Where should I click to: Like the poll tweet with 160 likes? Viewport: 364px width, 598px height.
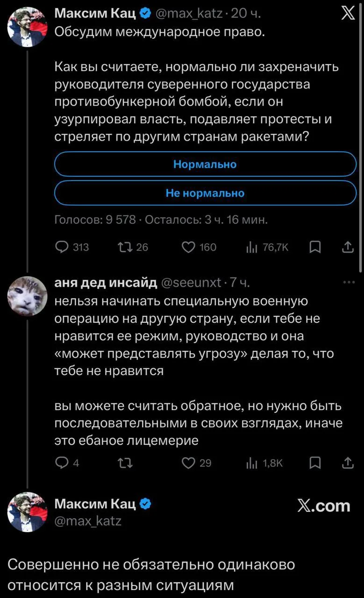point(189,247)
